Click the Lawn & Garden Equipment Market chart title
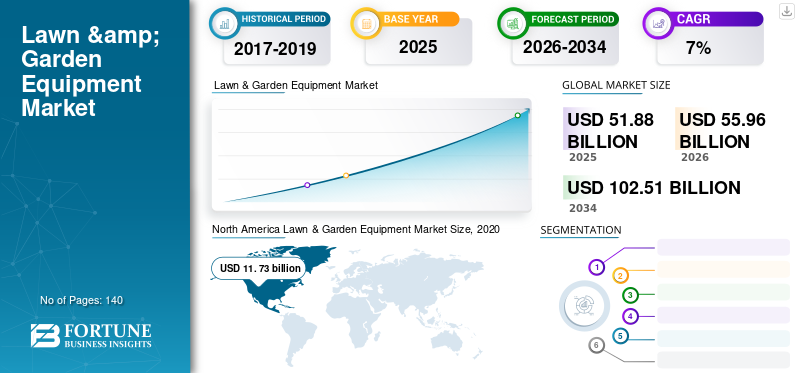The width and height of the screenshot is (800, 373). pos(296,85)
